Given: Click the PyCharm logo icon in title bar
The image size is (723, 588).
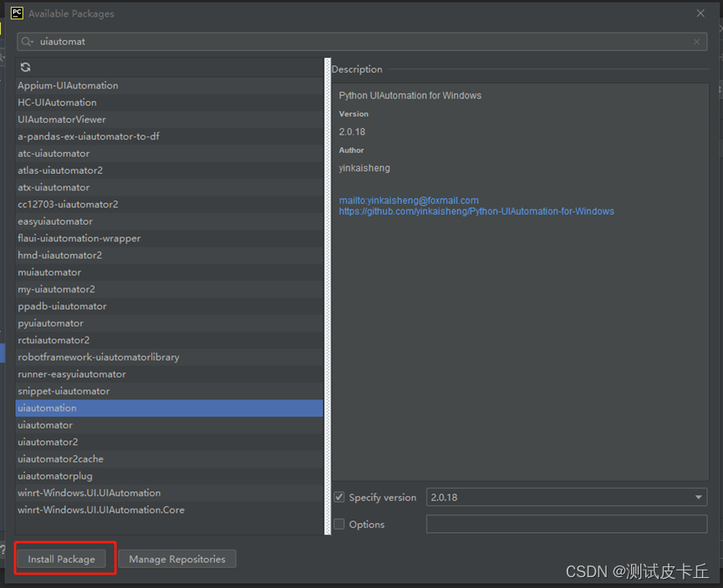Looking at the screenshot, I should click(17, 13).
